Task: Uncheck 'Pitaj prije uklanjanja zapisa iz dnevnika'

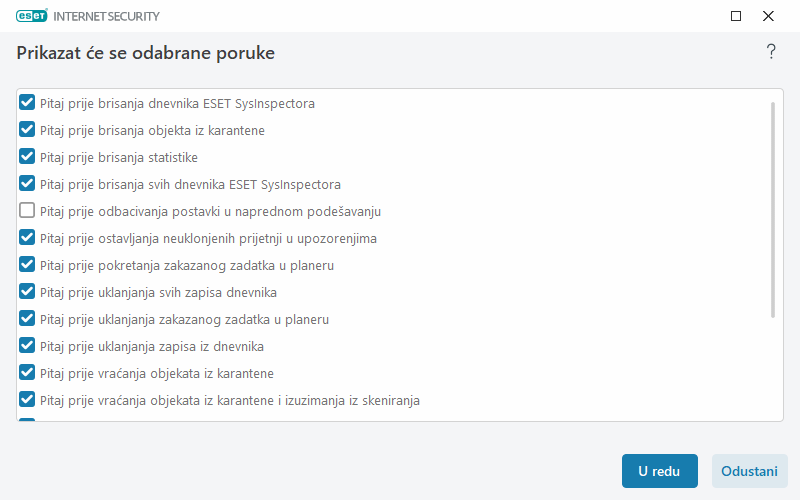Action: [28, 346]
